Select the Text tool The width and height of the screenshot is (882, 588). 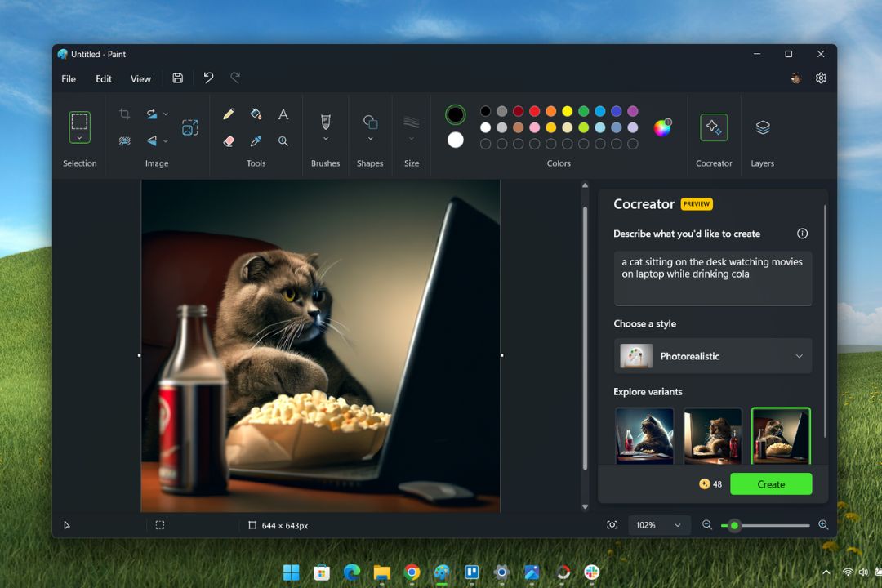[x=283, y=114]
